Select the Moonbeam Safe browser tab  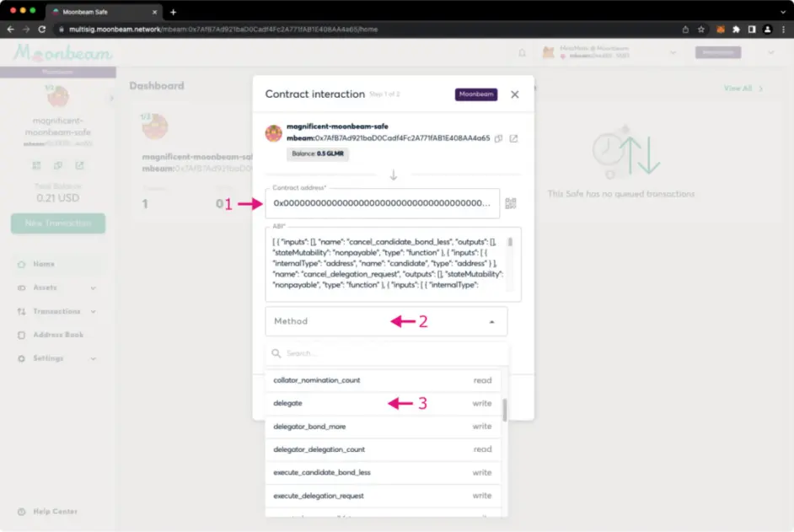coord(104,12)
